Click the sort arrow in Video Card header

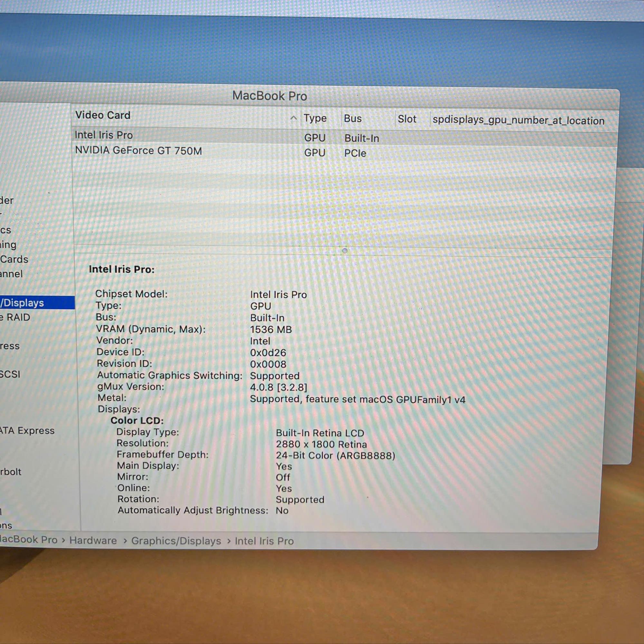coord(293,118)
